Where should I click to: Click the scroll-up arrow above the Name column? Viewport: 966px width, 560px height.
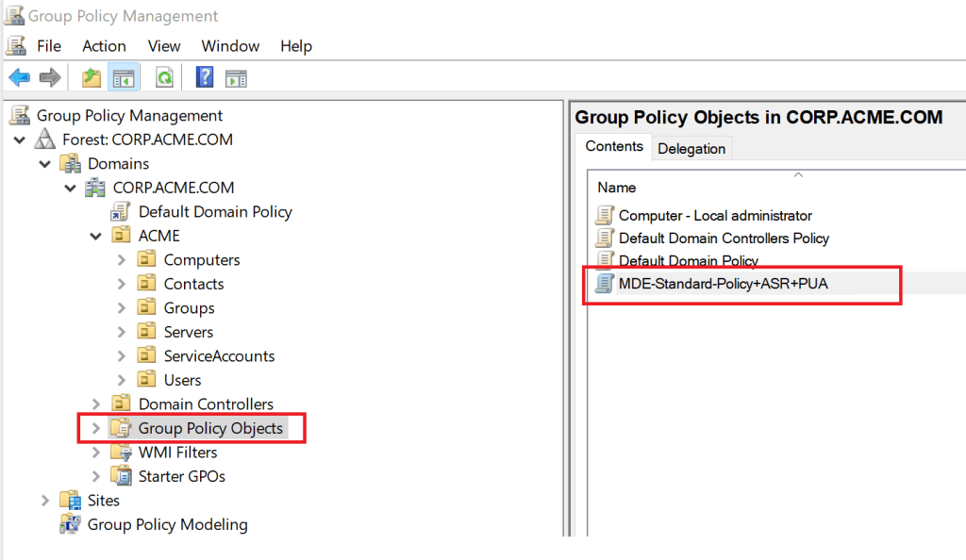[x=798, y=174]
